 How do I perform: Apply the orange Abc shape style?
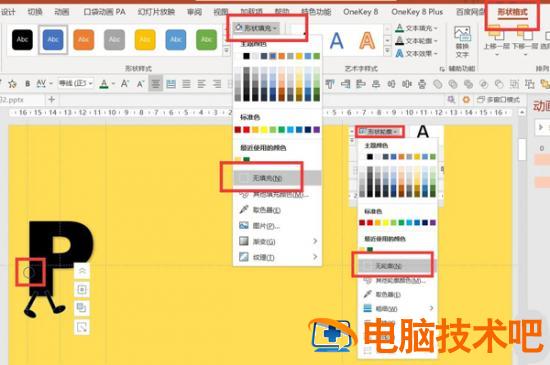(83, 40)
